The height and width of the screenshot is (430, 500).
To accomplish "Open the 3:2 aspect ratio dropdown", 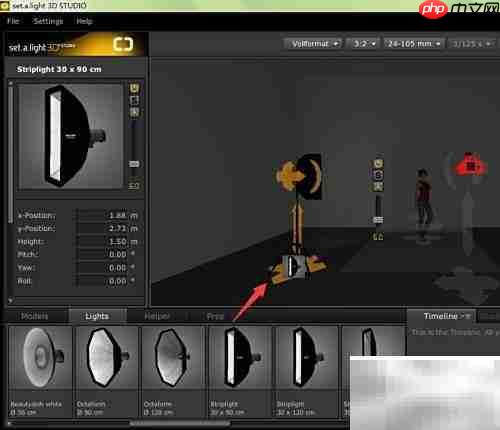I will (x=363, y=44).
